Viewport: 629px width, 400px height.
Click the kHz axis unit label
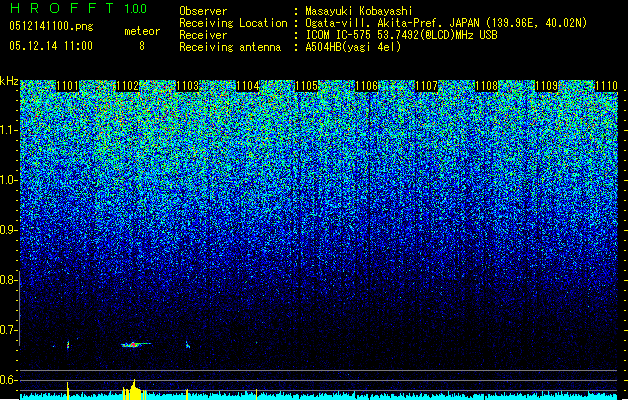9,81
